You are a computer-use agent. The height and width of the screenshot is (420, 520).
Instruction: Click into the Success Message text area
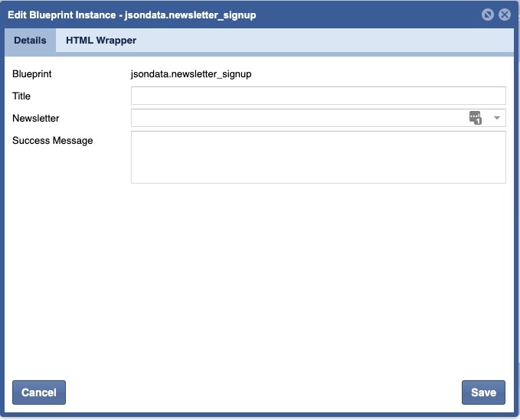pos(318,157)
